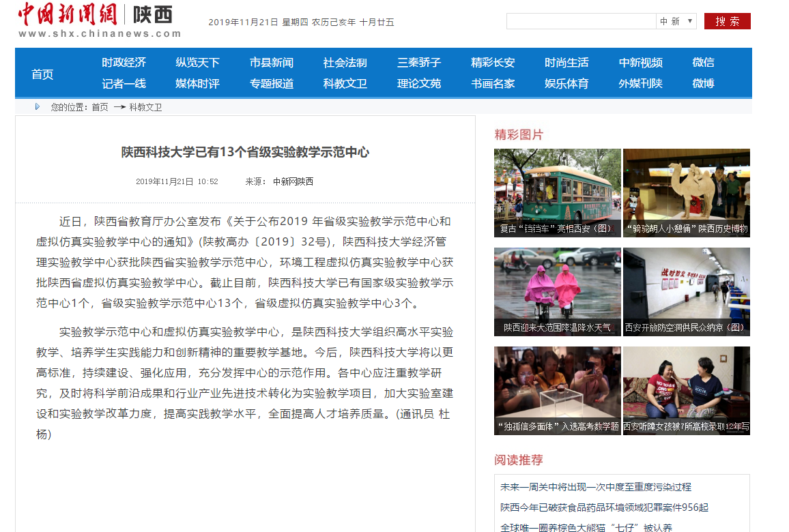This screenshot has width=789, height=532.
Task: Click the blue breadcrumb triangle icon
Action: coord(38,107)
